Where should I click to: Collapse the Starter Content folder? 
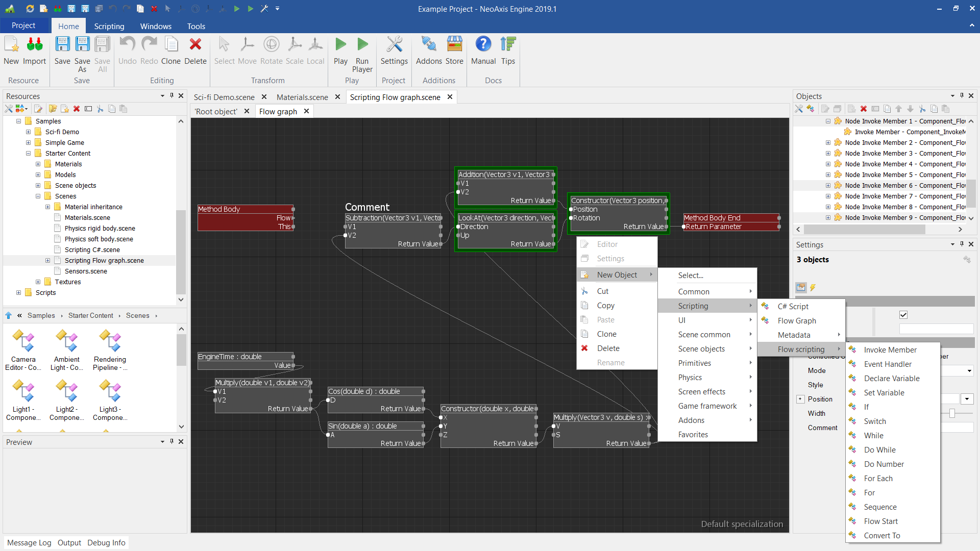click(x=29, y=153)
